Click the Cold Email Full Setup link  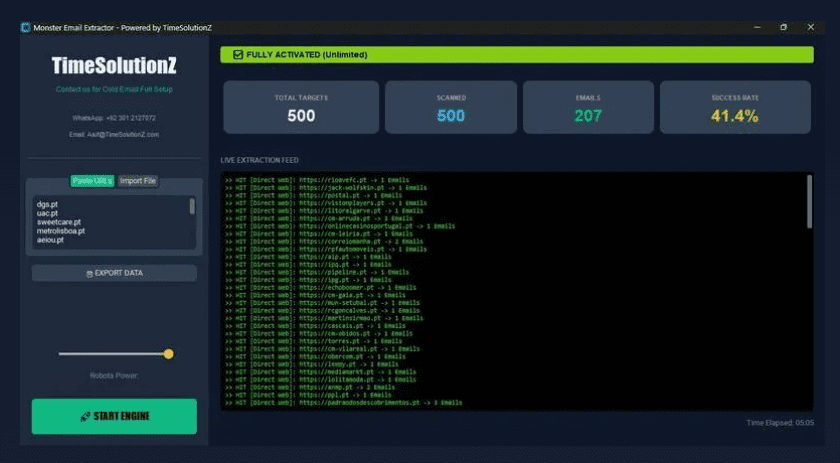(x=114, y=89)
